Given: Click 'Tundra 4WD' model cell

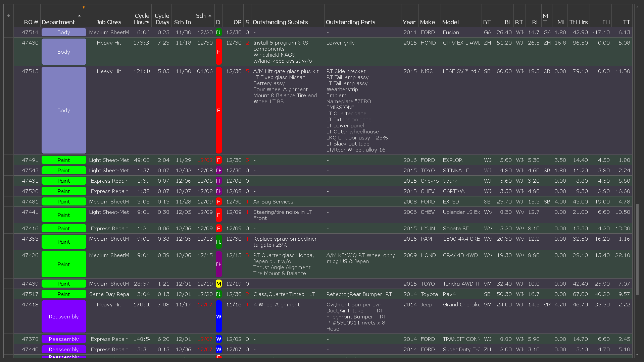Looking at the screenshot, I should coord(461,284).
